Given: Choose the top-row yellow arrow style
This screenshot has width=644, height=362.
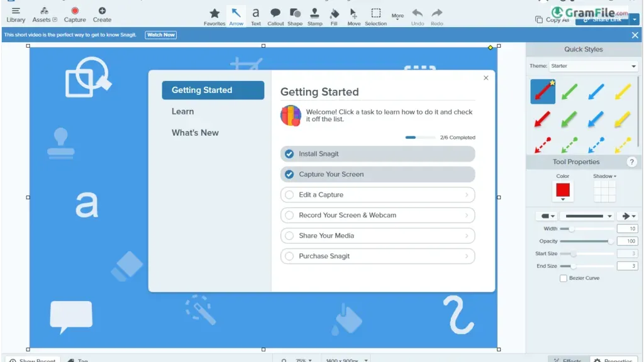Looking at the screenshot, I should click(623, 91).
